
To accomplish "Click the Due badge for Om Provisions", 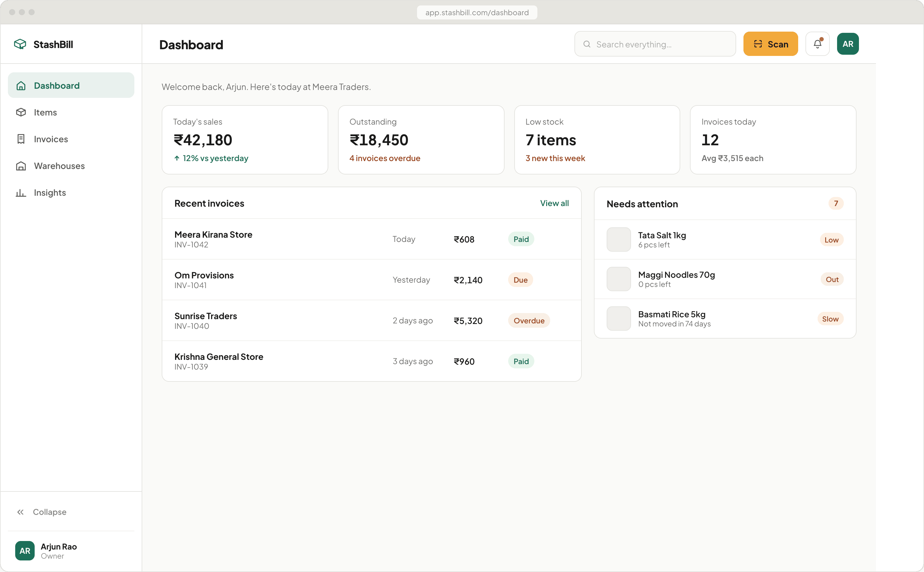I will (x=520, y=280).
